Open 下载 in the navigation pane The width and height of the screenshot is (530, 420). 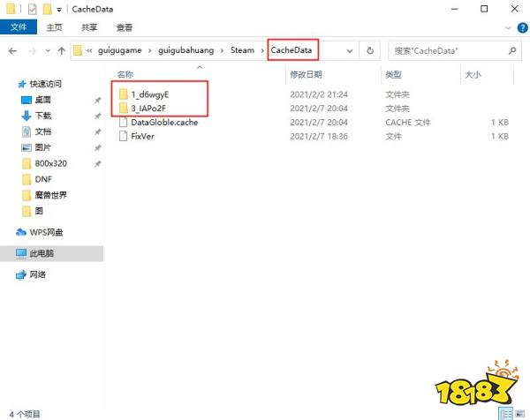point(43,116)
